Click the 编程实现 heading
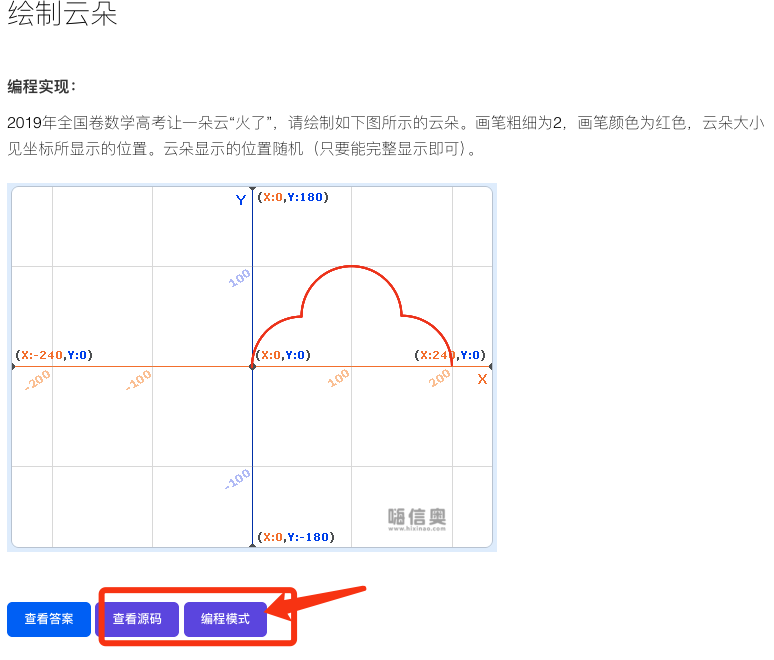 coord(41,86)
